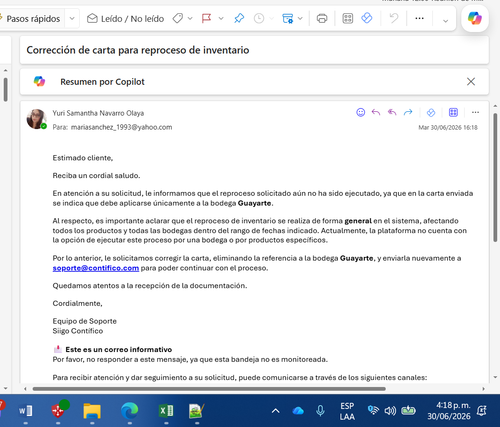Open Copilot from top-right round button
500x427 pixels.
[x=475, y=18]
